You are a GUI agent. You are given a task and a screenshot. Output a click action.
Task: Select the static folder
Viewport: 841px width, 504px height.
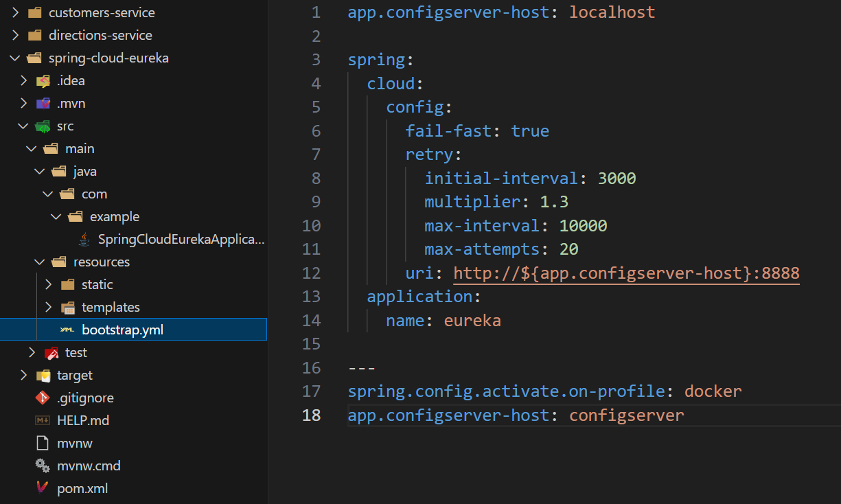click(x=97, y=284)
